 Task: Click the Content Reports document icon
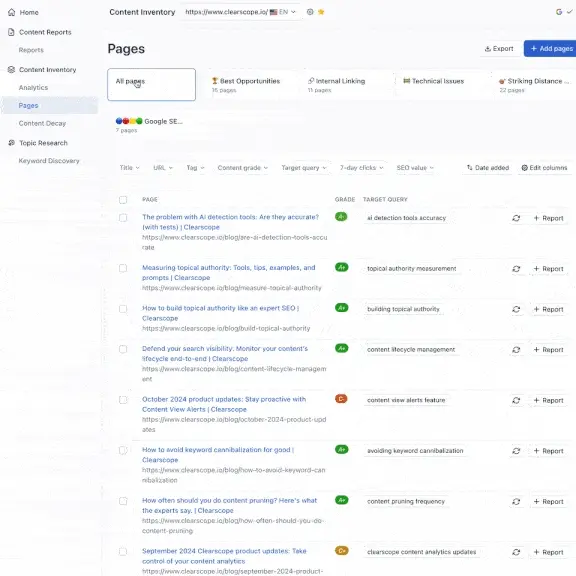pos(11,32)
